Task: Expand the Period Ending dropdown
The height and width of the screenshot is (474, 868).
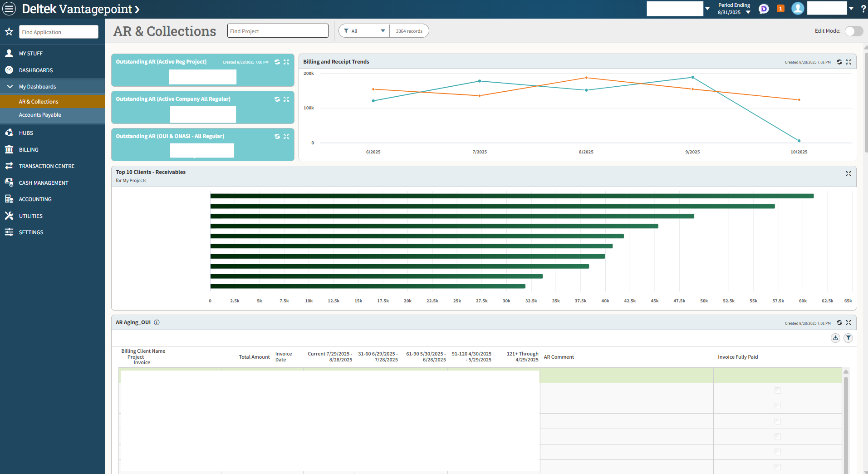Action: point(748,12)
